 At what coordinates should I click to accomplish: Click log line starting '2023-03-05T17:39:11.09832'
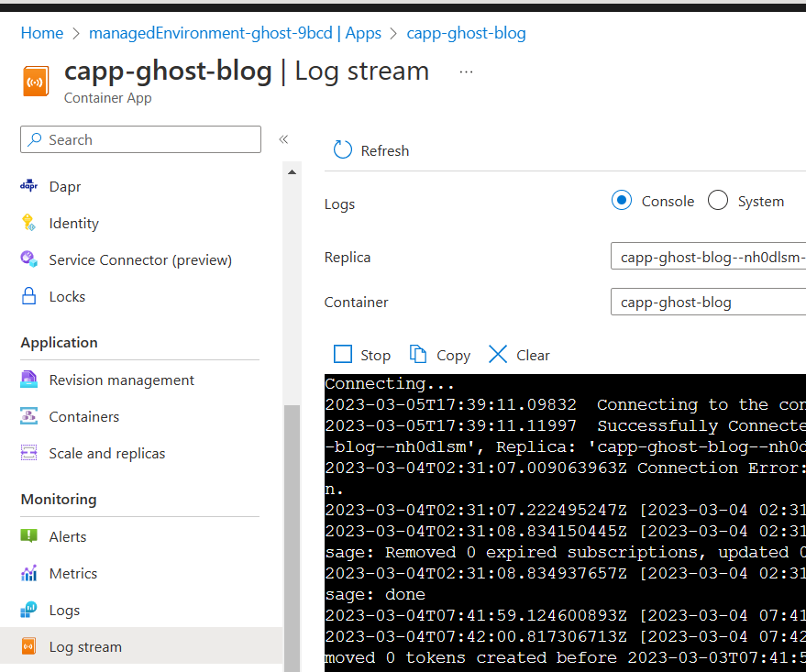tap(566, 405)
